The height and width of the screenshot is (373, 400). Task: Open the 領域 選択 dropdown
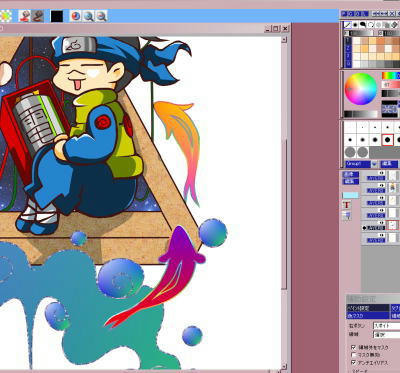tap(386, 334)
